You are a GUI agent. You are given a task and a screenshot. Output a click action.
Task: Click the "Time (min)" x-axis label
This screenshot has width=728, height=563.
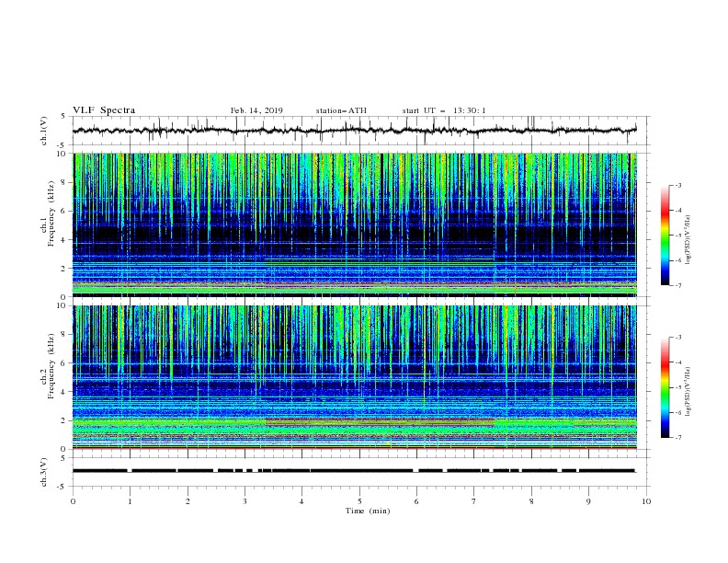(x=368, y=511)
